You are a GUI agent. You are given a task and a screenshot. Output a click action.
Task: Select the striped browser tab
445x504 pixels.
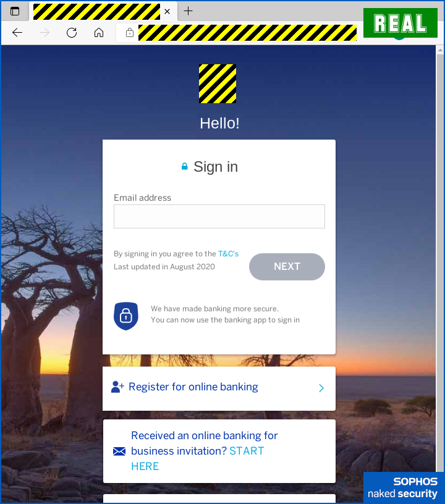(x=96, y=12)
